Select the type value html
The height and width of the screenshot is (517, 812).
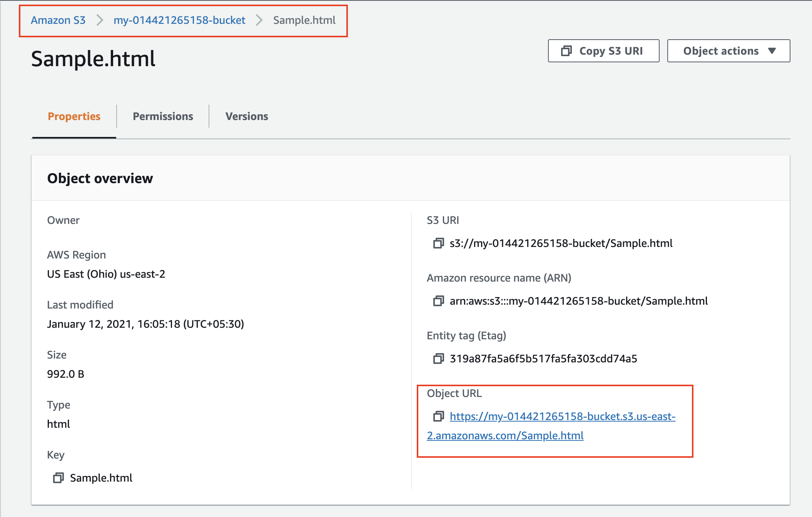tap(58, 424)
